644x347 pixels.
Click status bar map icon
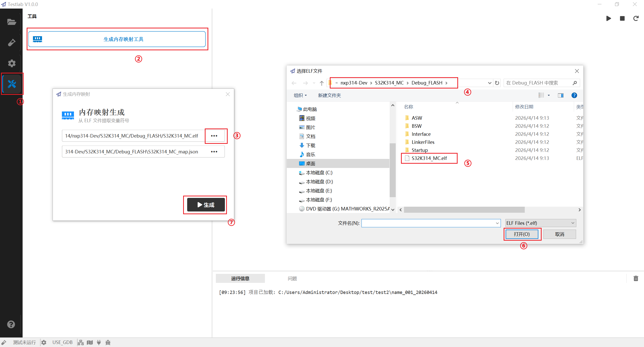click(90, 342)
